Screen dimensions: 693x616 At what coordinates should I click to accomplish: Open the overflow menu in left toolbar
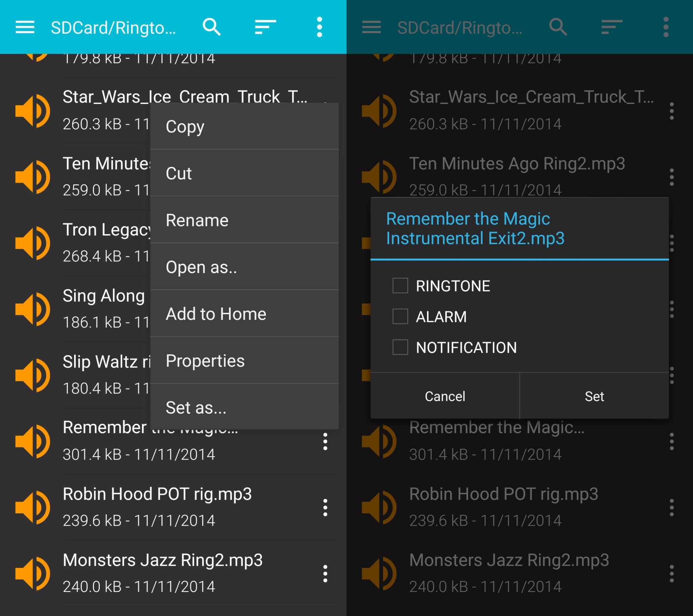[319, 27]
